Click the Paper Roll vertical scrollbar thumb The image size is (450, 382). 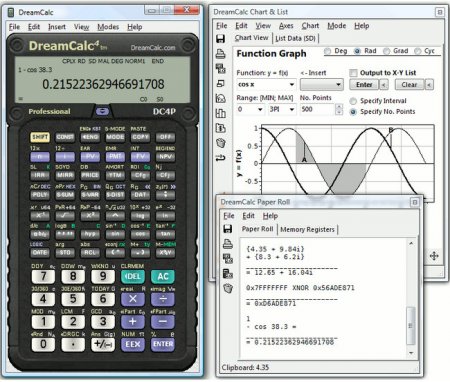pyautogui.click(x=411, y=326)
